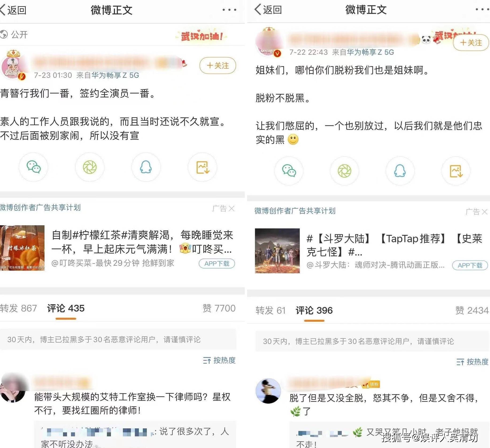Go back from the left post
This screenshot has height=448, width=490.
(x=13, y=10)
